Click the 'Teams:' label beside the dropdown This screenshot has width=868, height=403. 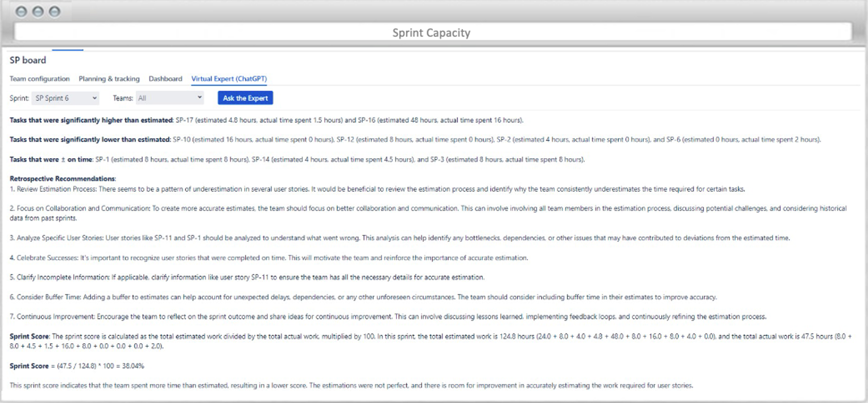click(123, 98)
